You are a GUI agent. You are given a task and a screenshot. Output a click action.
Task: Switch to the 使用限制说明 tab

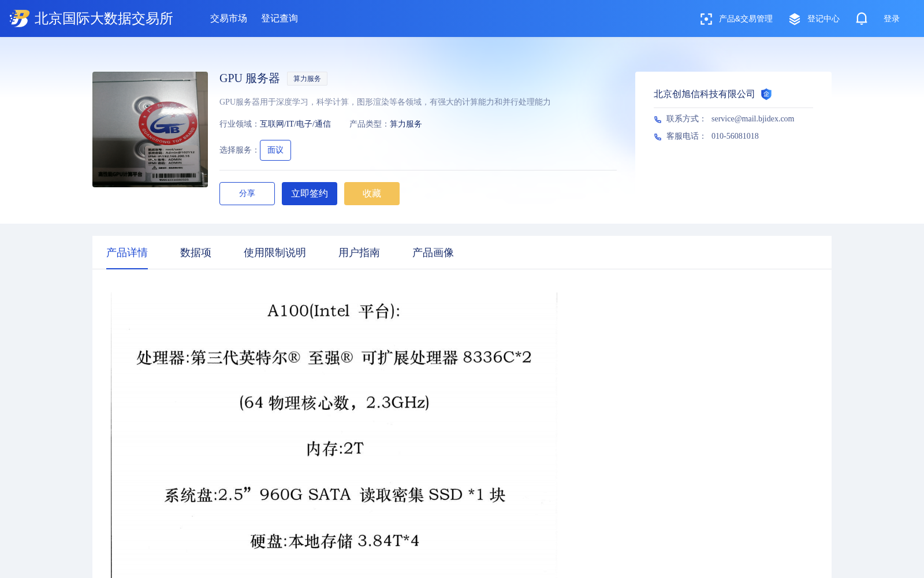coord(275,253)
